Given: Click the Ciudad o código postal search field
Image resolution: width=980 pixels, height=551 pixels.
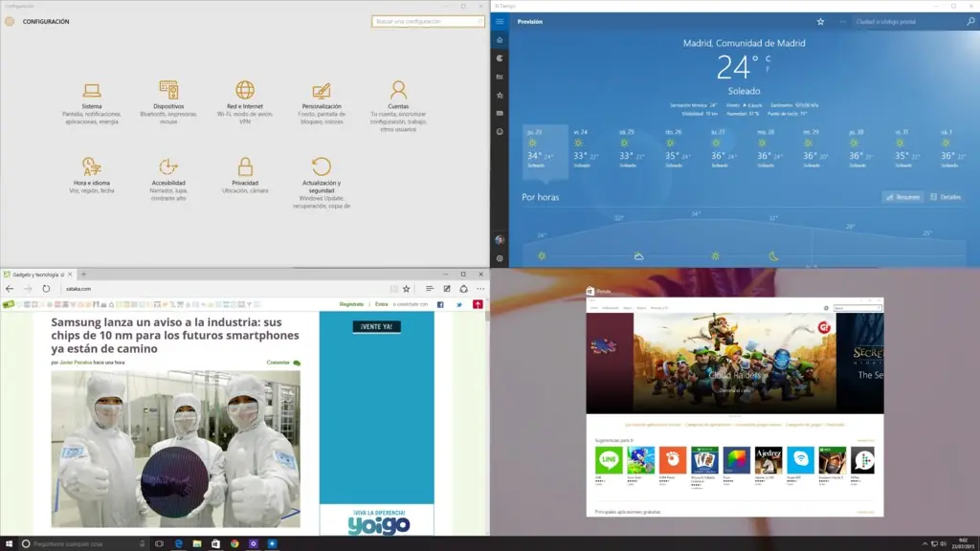Looking at the screenshot, I should pyautogui.click(x=900, y=21).
